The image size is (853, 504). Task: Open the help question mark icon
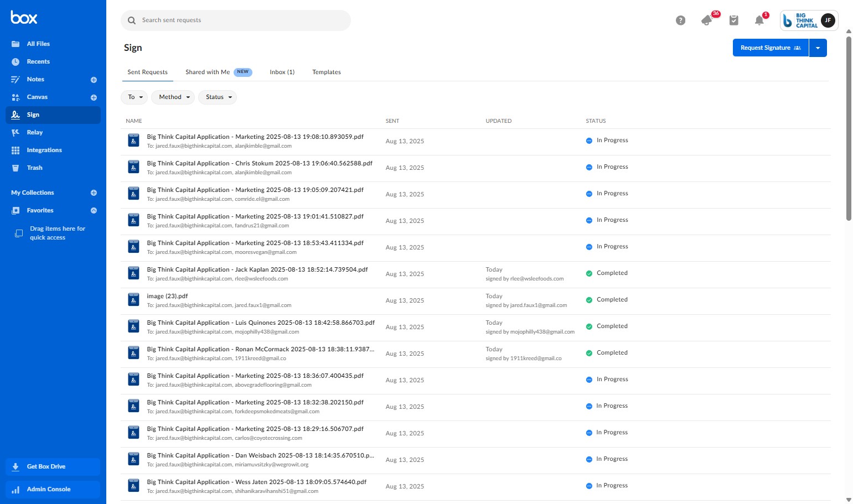pos(680,20)
